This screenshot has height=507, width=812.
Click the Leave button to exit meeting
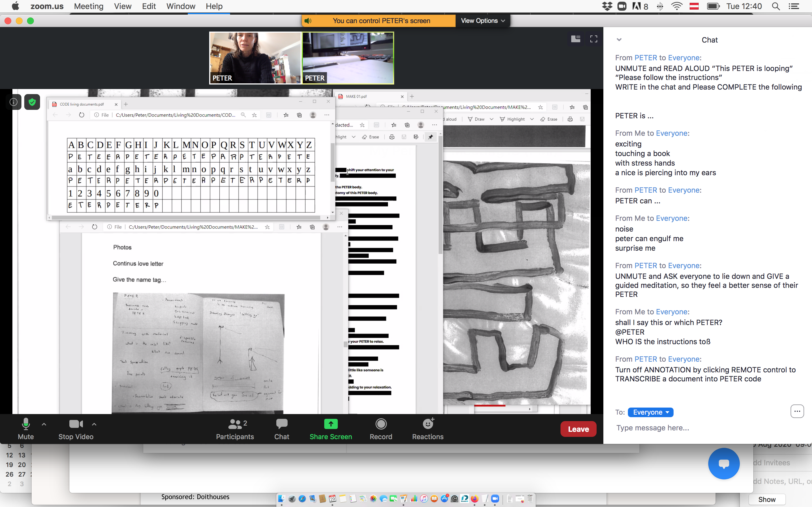(578, 428)
